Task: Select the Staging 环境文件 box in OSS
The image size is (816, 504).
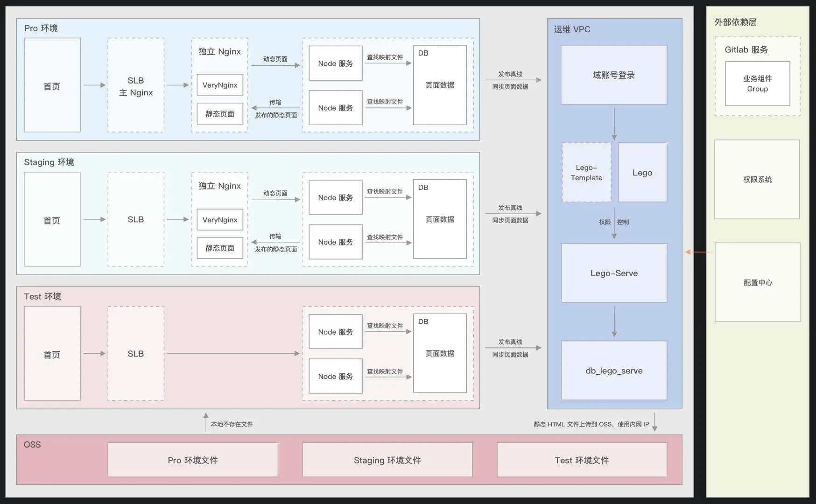Action: [387, 460]
